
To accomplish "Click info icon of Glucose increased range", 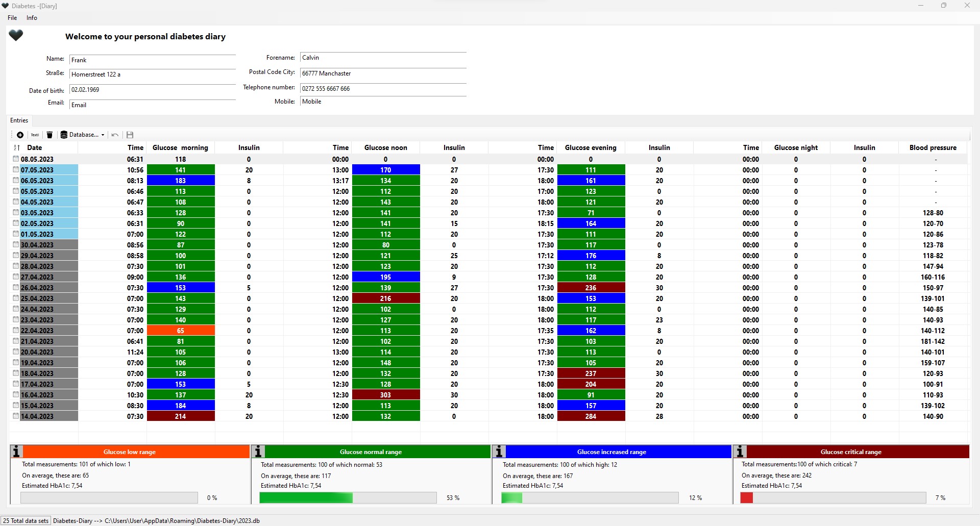I will pyautogui.click(x=499, y=452).
